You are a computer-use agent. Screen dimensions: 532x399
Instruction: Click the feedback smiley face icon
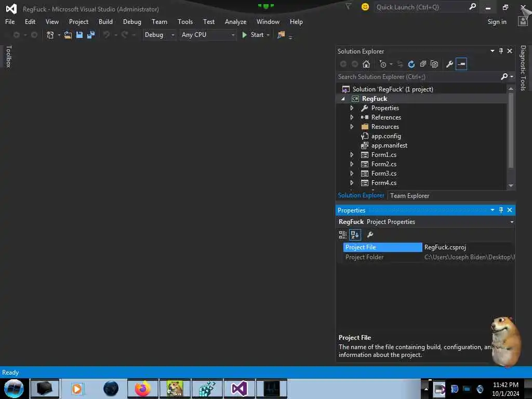(x=365, y=7)
